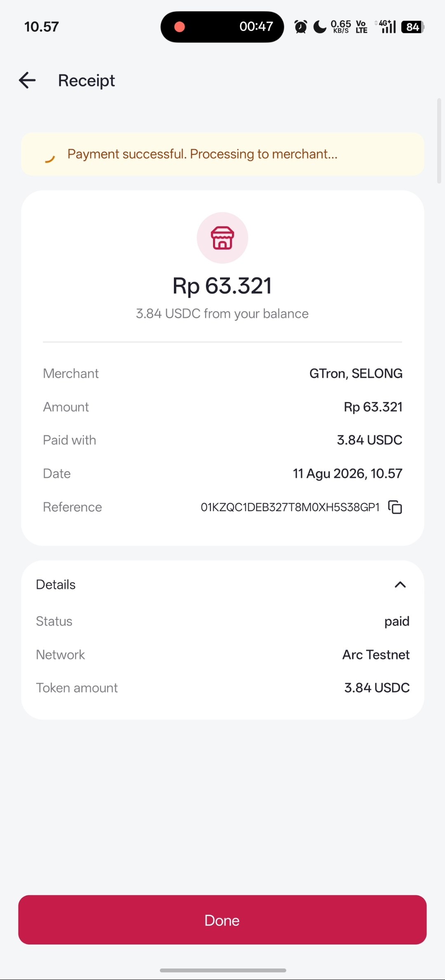This screenshot has height=980, width=445.
Task: Tap the Details section header
Action: [x=222, y=584]
